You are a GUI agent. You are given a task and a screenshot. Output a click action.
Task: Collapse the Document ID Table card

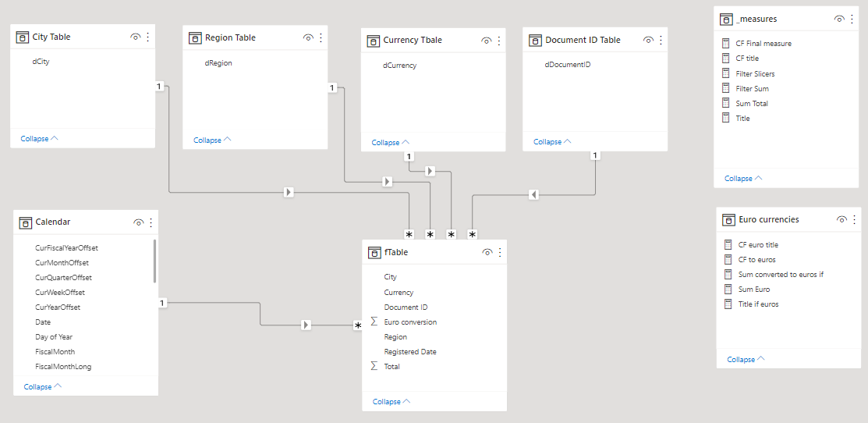coord(552,142)
